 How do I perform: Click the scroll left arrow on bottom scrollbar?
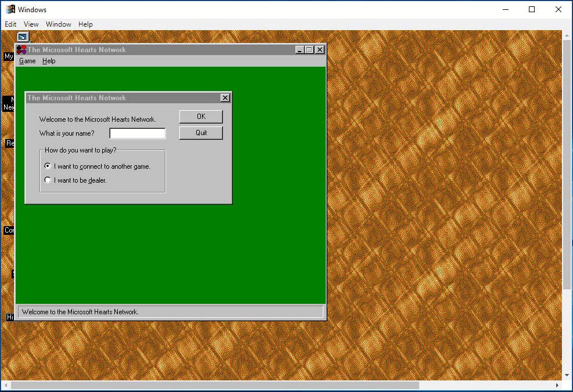click(x=6, y=386)
